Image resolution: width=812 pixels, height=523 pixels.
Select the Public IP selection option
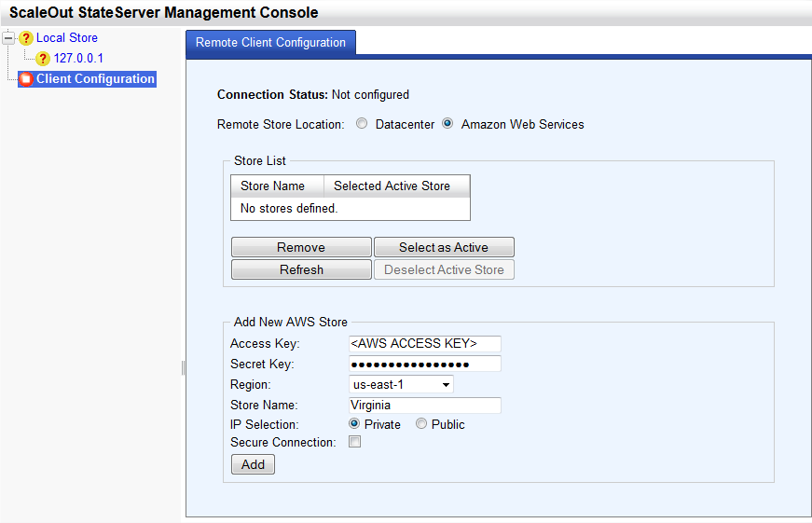pos(421,423)
